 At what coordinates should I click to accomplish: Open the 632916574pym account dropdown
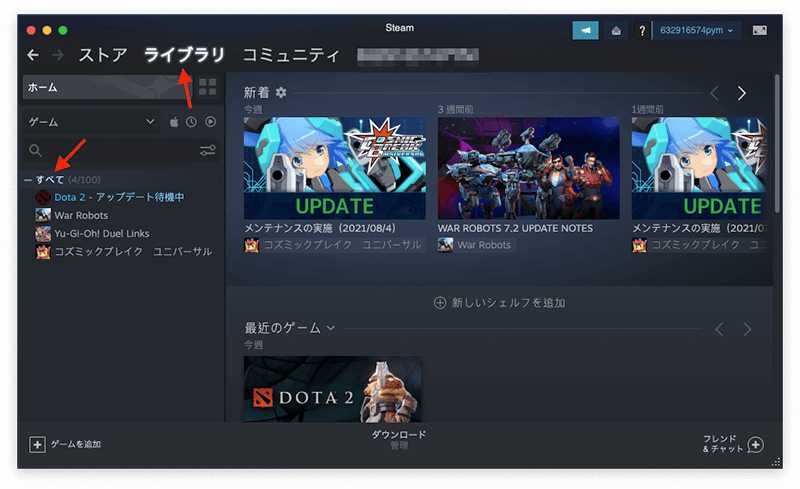click(696, 31)
